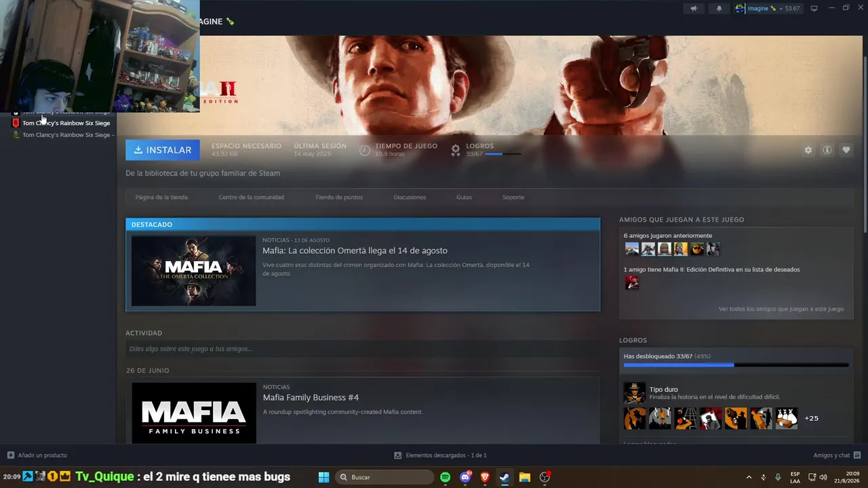868x488 pixels.
Task: Click the downloads icon in the bottom bar
Action: (398, 455)
